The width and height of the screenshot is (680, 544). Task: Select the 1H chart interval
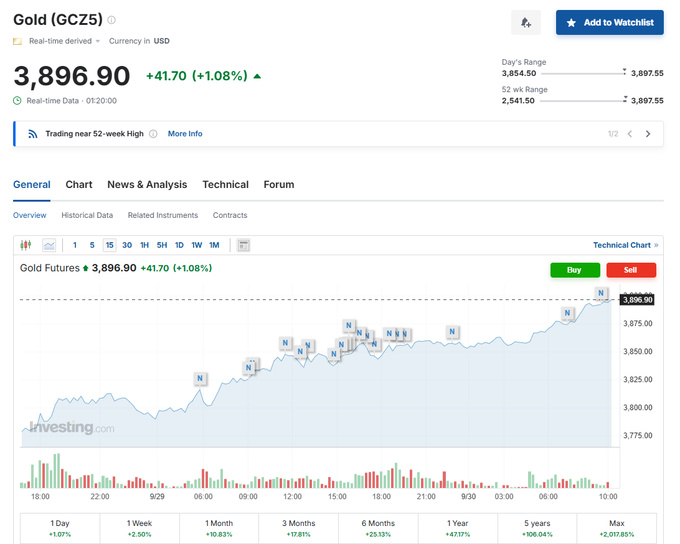(x=144, y=245)
